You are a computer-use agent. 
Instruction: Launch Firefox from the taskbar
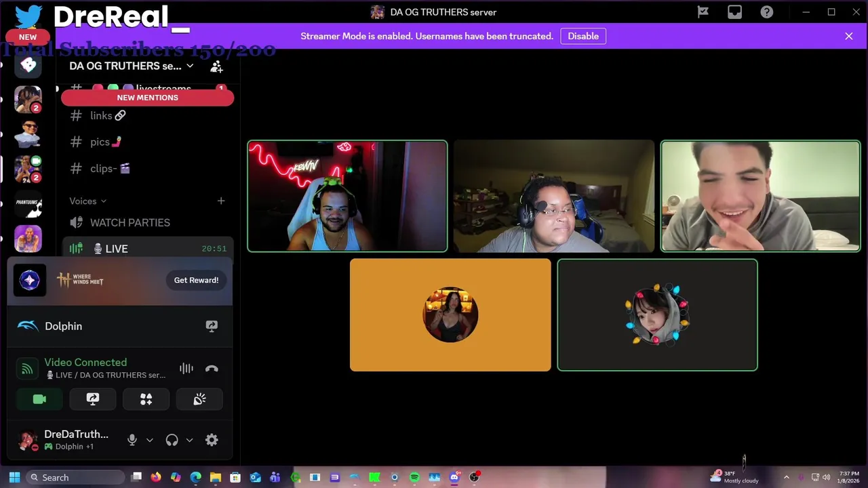(156, 477)
